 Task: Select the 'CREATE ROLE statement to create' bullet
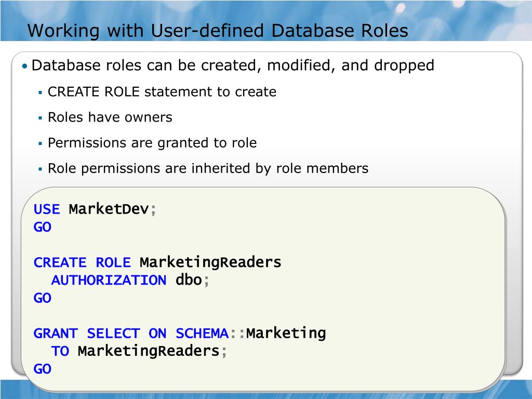pyautogui.click(x=162, y=91)
